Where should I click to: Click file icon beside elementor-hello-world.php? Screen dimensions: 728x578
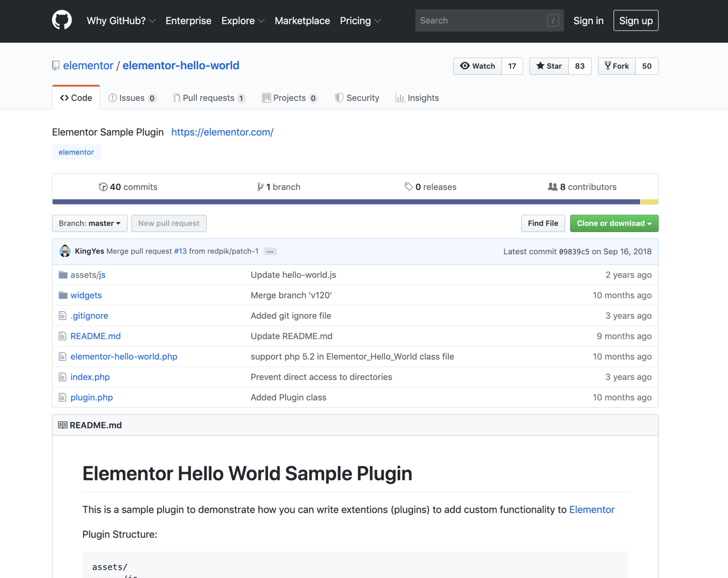tap(63, 357)
